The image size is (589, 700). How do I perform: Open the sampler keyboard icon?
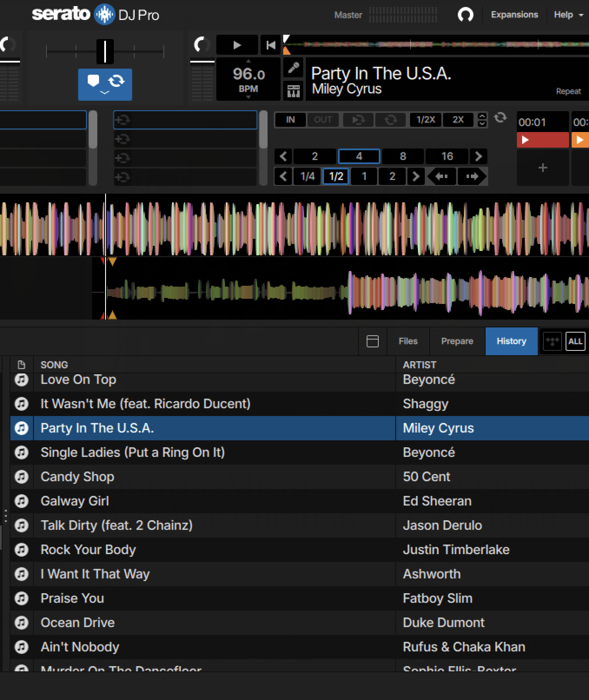click(x=293, y=91)
